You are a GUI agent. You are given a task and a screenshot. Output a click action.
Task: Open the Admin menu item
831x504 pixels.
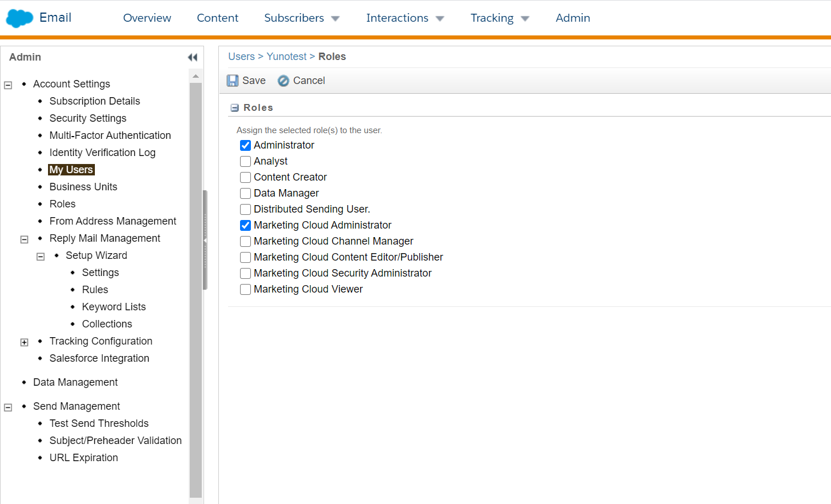573,18
